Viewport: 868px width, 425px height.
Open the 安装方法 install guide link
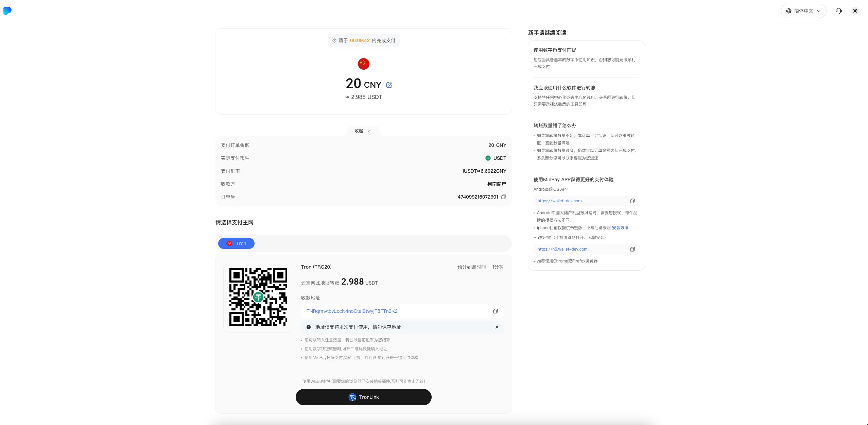(x=620, y=228)
